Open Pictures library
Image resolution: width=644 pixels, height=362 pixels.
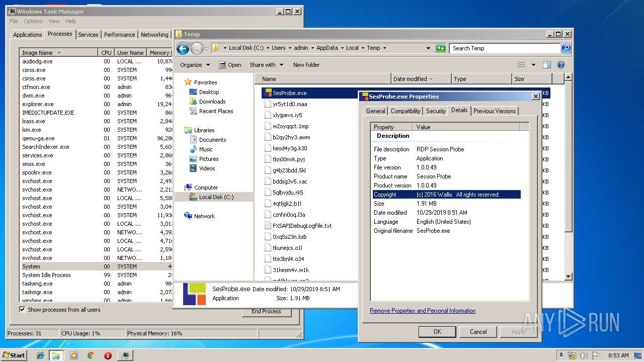pyautogui.click(x=209, y=159)
